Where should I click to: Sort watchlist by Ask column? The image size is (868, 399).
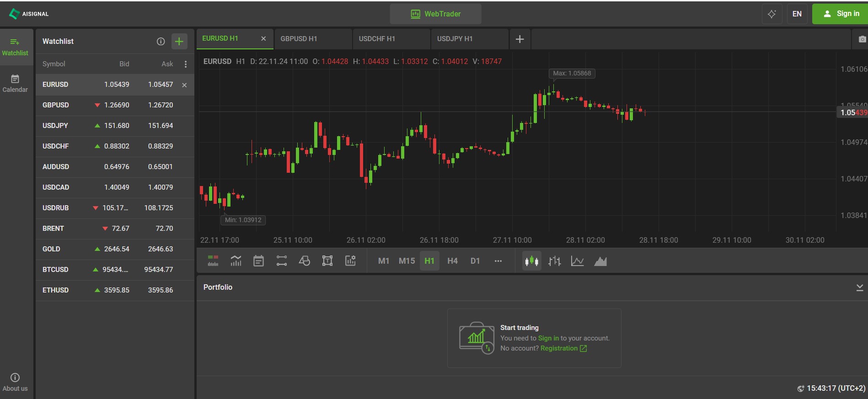(167, 64)
